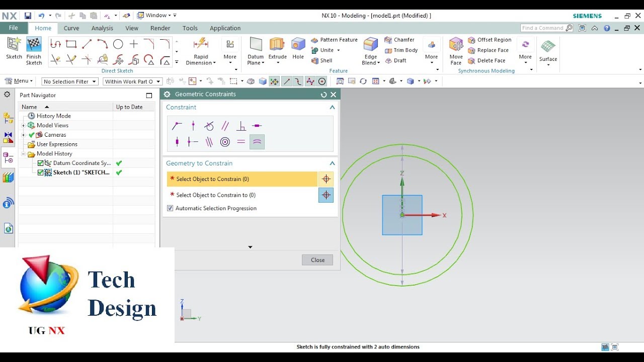This screenshot has height=362, width=644.
Task: Collapse the Model History tree node
Action: tap(23, 154)
